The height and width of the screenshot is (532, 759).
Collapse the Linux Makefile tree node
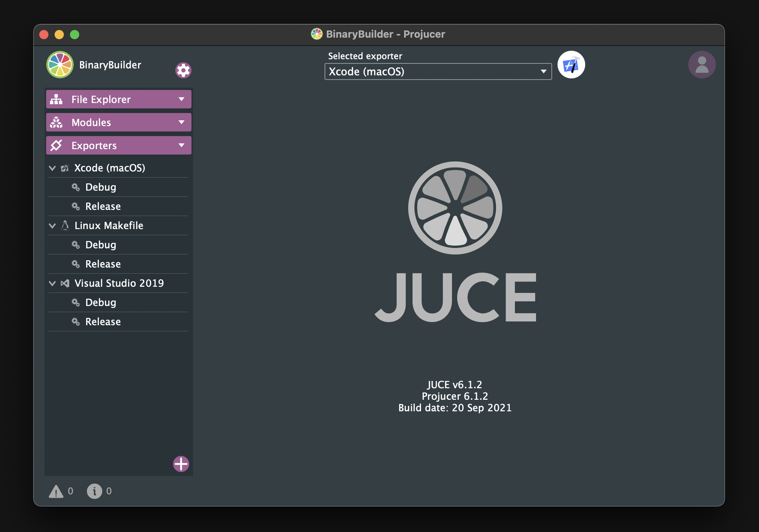coord(52,226)
